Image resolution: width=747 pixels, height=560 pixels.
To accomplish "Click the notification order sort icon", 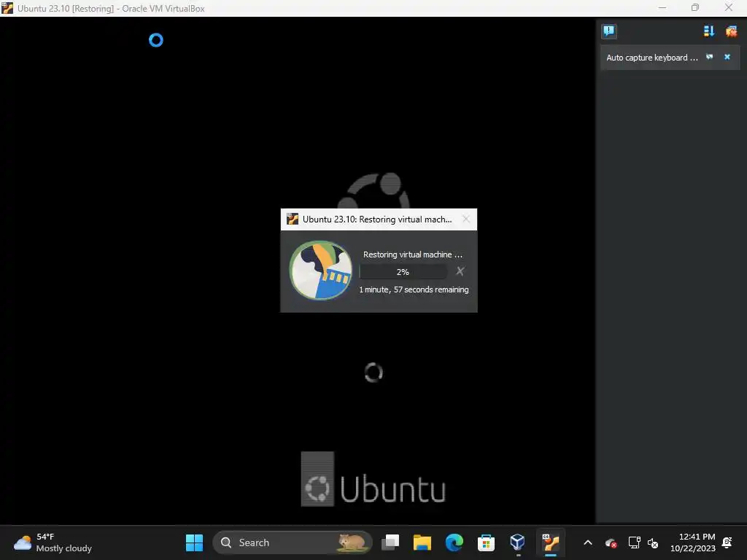I will coord(709,31).
